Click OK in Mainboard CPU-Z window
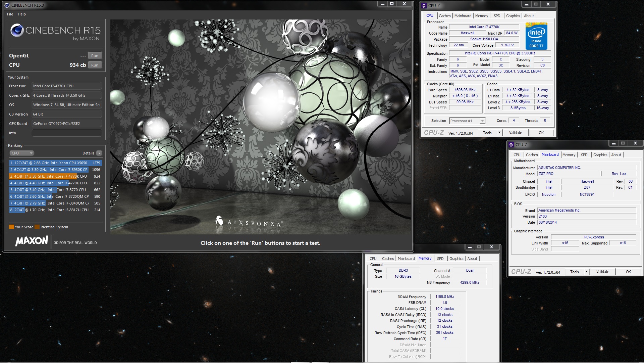Viewport: 644px width, 363px height. 628,272
